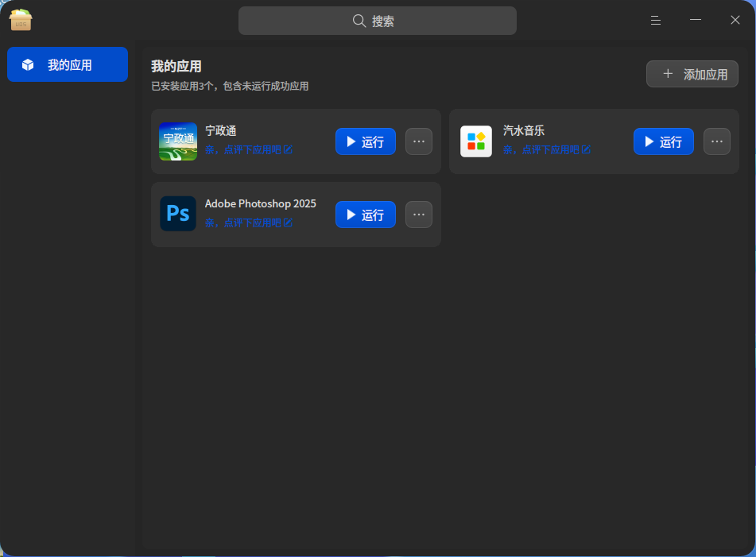Open more options for Adobe Photoshop 2025
The image size is (756, 557).
coord(418,215)
